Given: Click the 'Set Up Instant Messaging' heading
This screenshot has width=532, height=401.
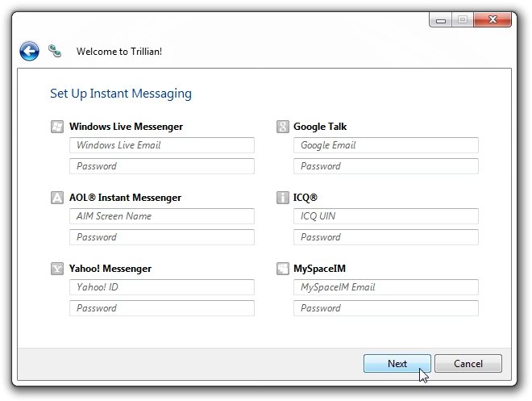Looking at the screenshot, I should (121, 94).
